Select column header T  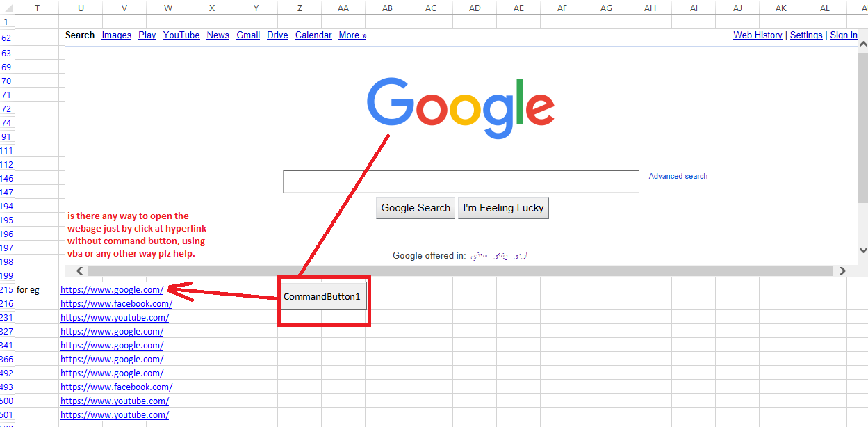[37, 8]
